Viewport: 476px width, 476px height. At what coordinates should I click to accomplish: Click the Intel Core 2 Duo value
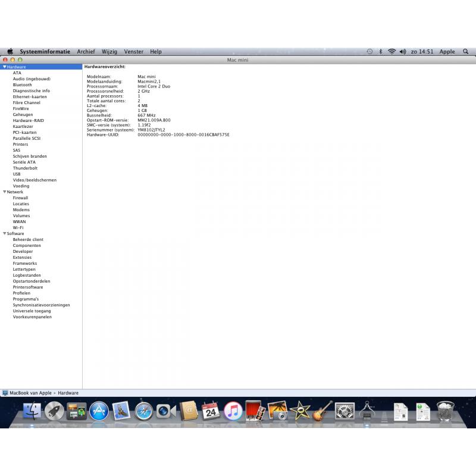(154, 86)
